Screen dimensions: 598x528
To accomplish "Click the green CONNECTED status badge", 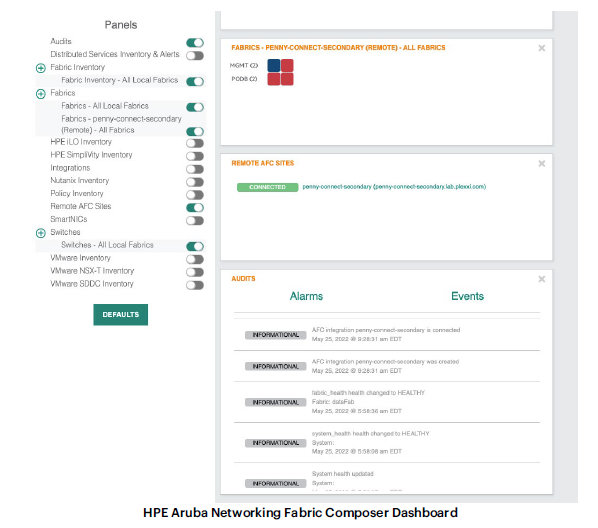I will [267, 187].
